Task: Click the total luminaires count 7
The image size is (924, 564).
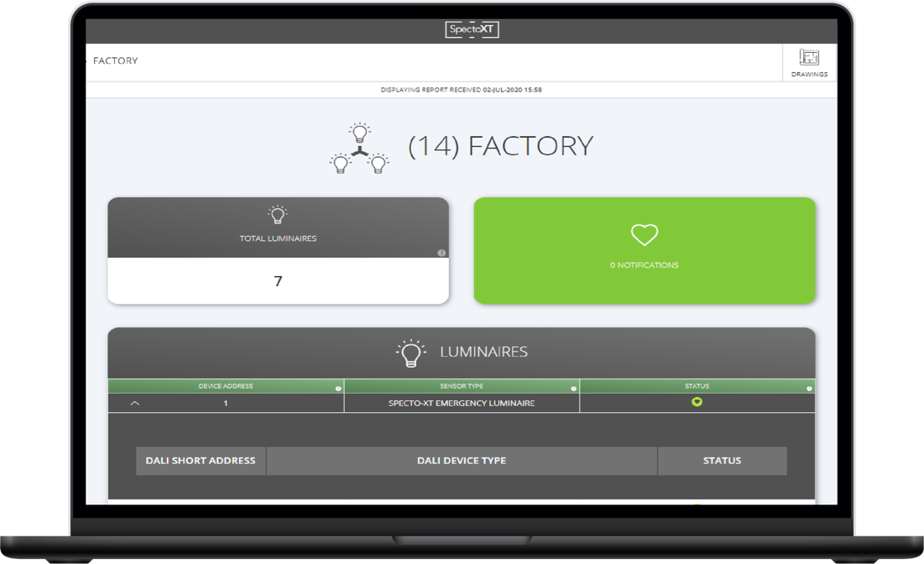Action: [x=278, y=281]
